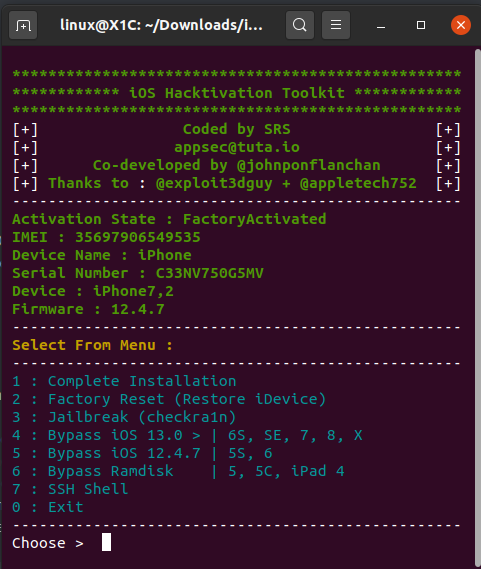481x569 pixels.
Task: Click the SSH Shell option text
Action: (x=88, y=489)
